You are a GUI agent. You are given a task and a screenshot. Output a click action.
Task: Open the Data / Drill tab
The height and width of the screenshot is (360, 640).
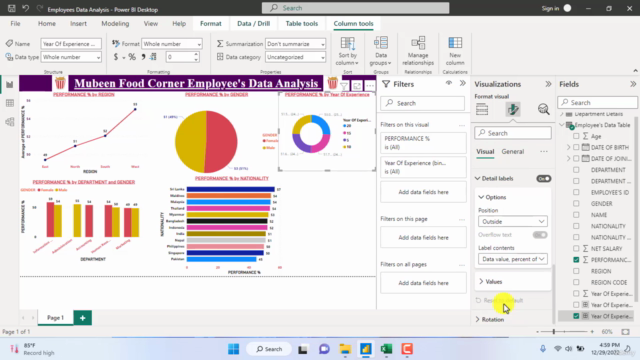click(253, 24)
